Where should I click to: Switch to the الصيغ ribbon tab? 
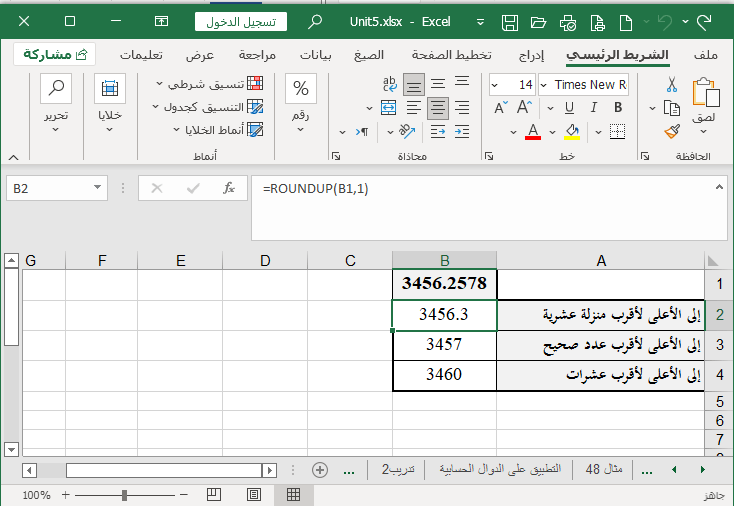pyautogui.click(x=369, y=54)
